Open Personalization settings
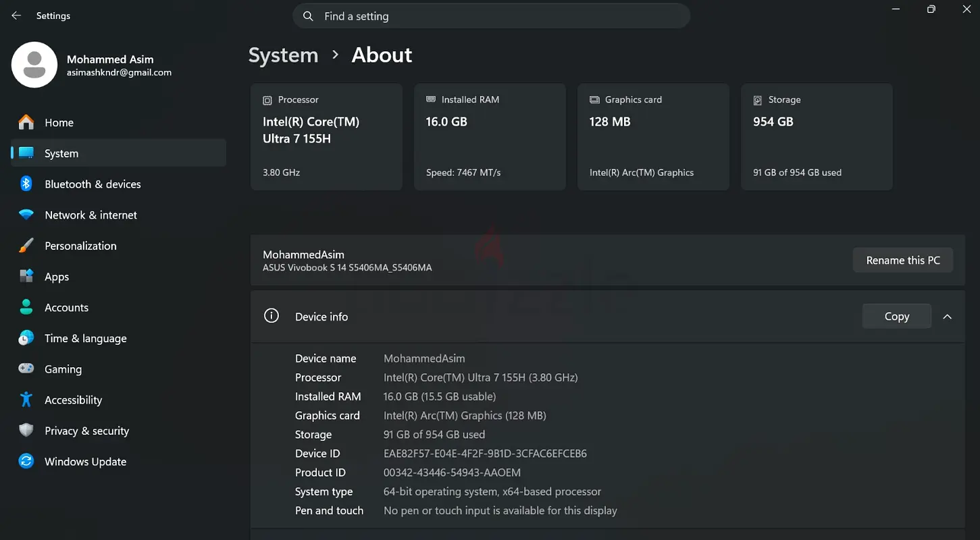 pyautogui.click(x=119, y=246)
